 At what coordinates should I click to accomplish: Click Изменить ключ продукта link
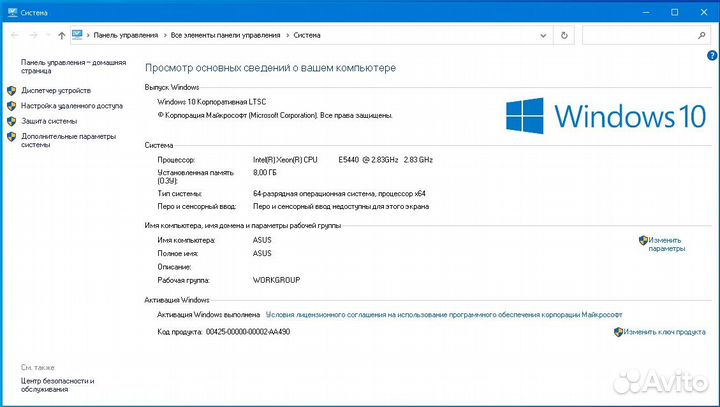pyautogui.click(x=664, y=332)
